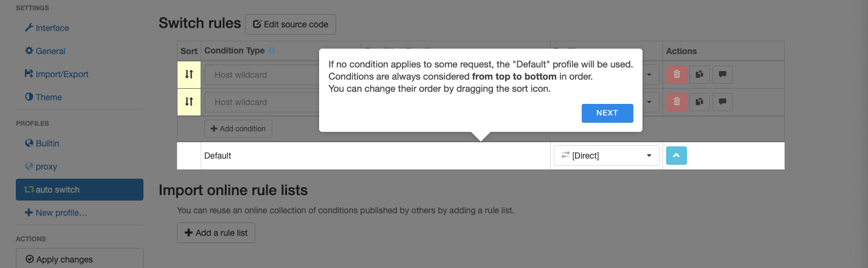This screenshot has height=268, width=868.
Task: Click the help icon beside Condition Type
Action: [x=272, y=51]
